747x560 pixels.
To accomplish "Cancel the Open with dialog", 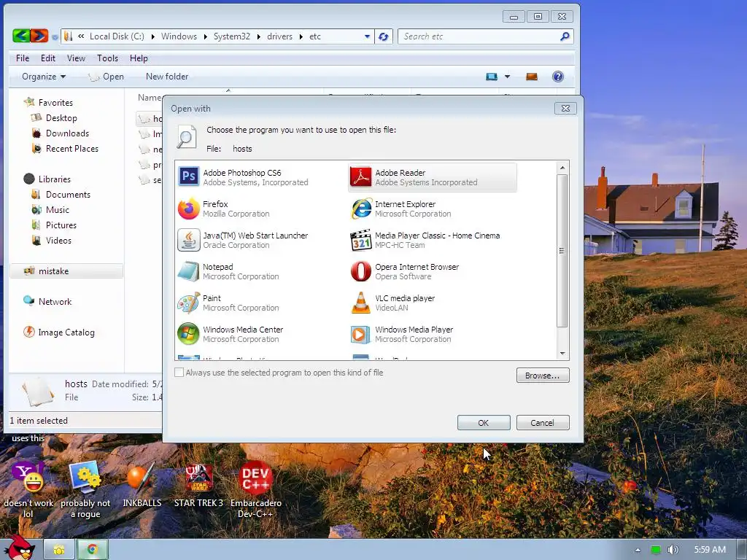I will (x=543, y=422).
